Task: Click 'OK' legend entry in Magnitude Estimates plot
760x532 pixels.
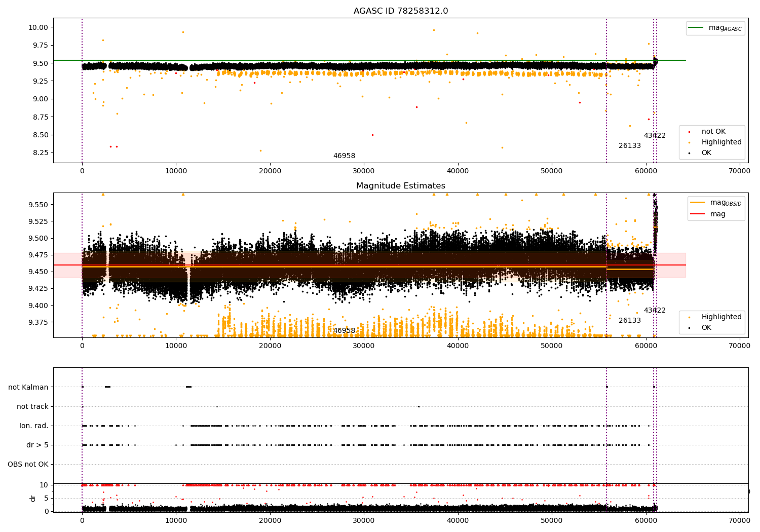Action: click(x=706, y=327)
